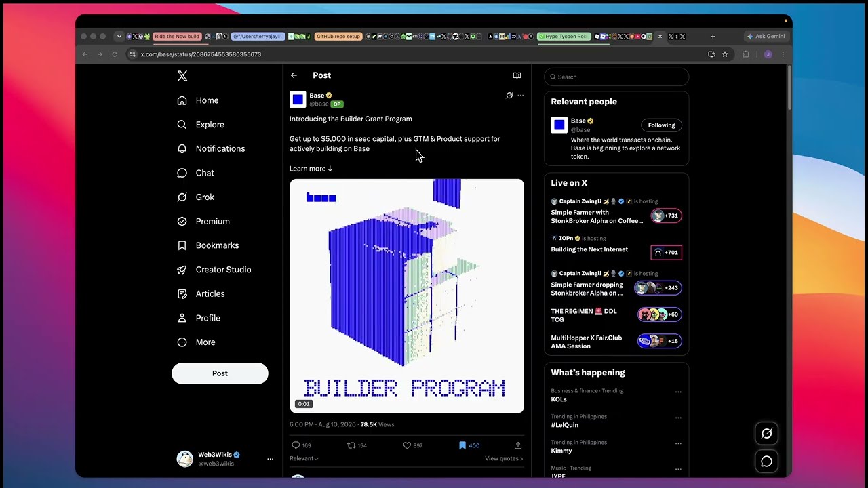Unfollow Base via the Following button
This screenshot has width=868, height=488.
click(x=661, y=125)
